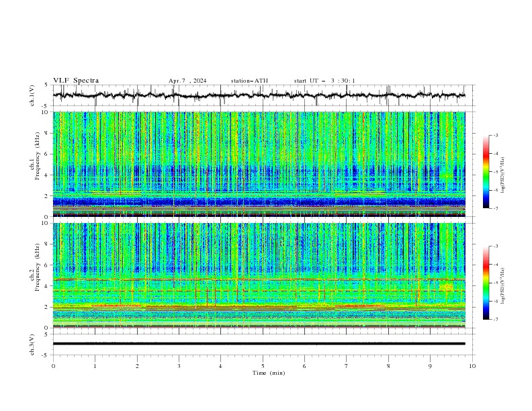Click time axis tick label '9'

point(430,366)
